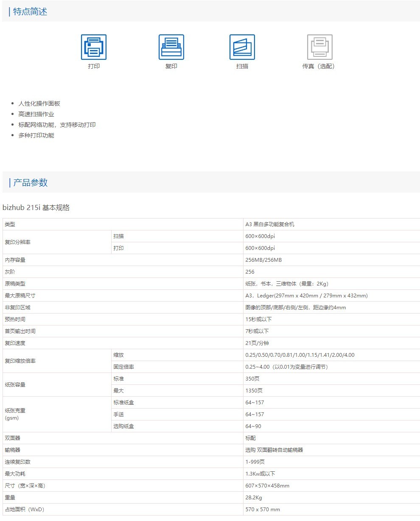Click the value 标配

coord(250,438)
